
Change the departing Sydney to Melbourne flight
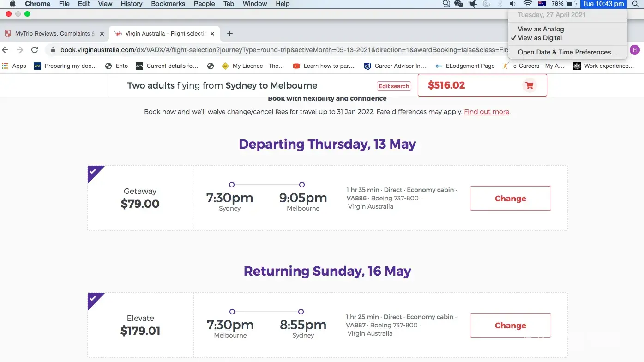[x=510, y=199]
